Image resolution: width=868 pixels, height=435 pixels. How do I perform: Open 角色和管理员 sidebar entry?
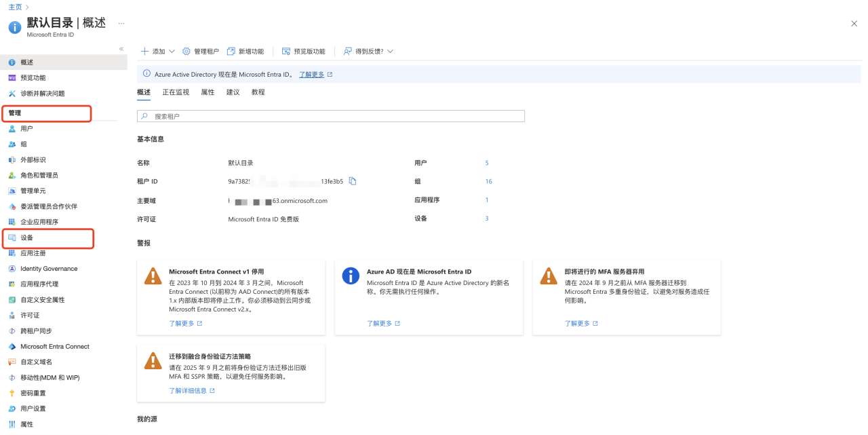tap(39, 175)
